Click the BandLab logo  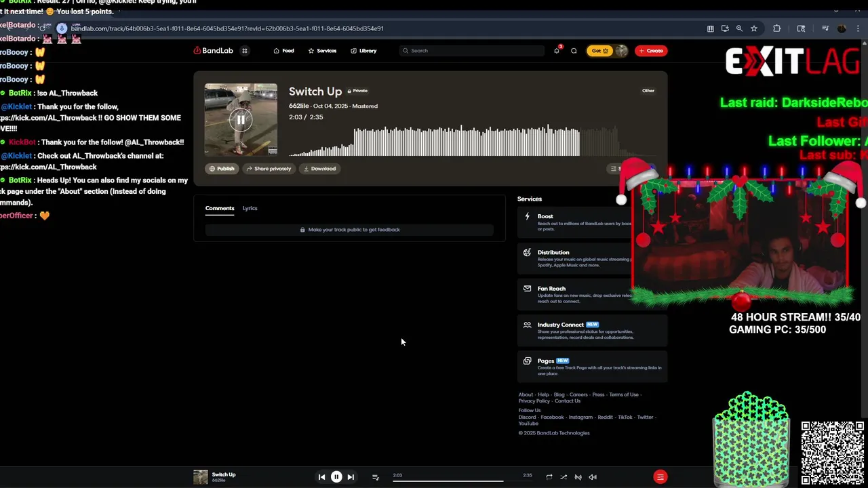coord(214,51)
